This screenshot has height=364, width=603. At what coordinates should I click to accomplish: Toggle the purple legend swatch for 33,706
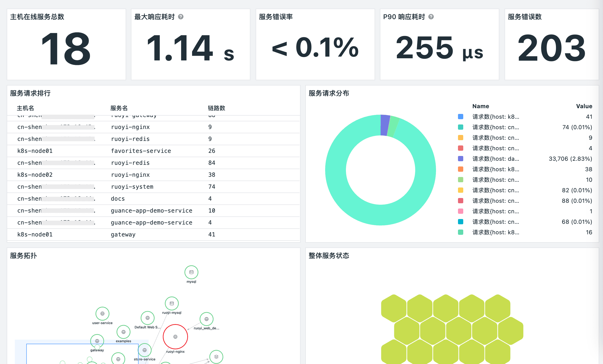[x=460, y=159]
